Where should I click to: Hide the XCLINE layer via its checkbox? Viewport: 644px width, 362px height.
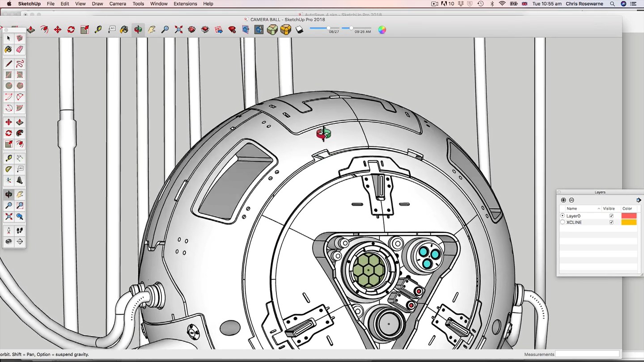(x=611, y=222)
